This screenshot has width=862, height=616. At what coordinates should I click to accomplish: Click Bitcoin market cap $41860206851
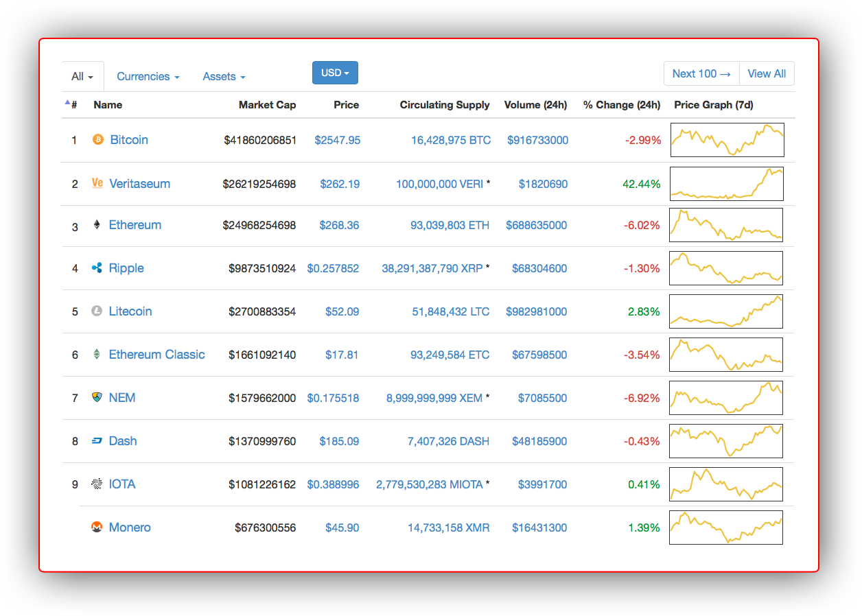[260, 140]
